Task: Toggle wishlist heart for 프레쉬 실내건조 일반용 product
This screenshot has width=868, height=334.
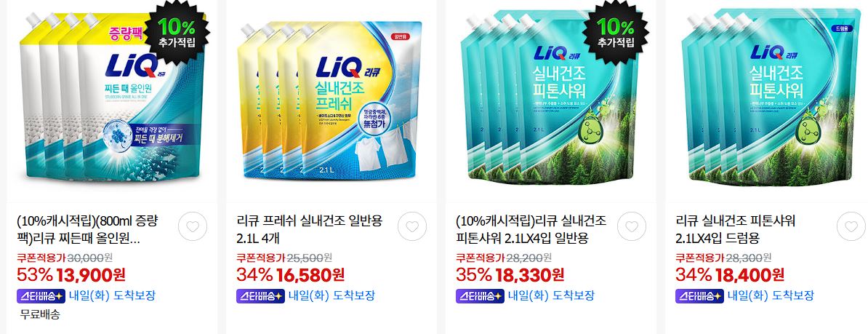Action: click(x=412, y=226)
